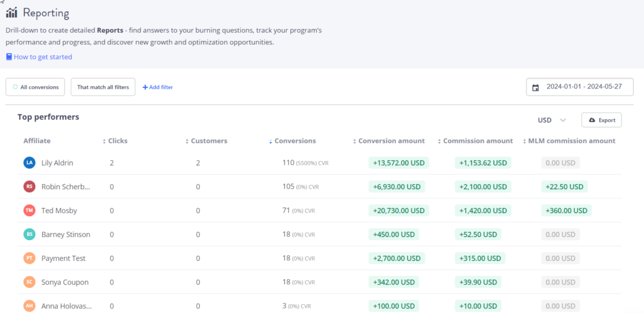The height and width of the screenshot is (313, 644).
Task: Click the Export button
Action: 601,120
